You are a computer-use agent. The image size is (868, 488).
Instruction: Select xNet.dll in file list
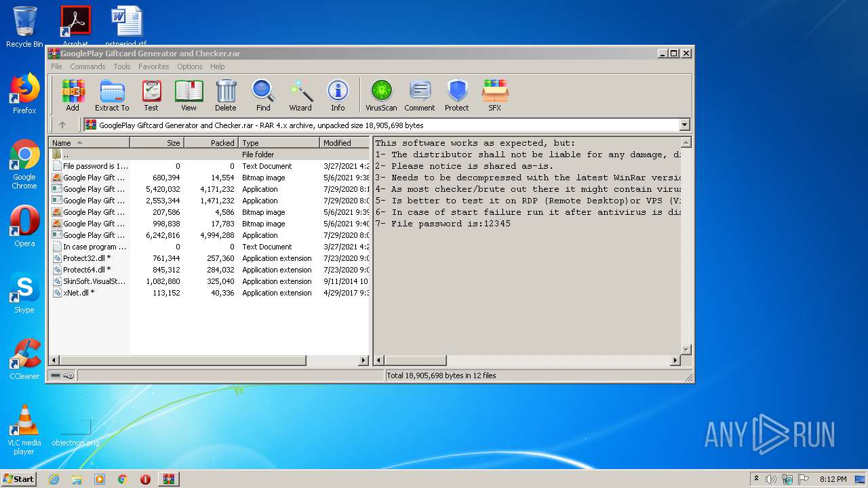pyautogui.click(x=209, y=293)
